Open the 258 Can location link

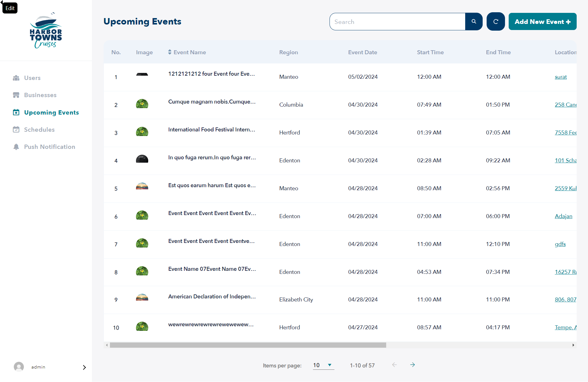[566, 105]
